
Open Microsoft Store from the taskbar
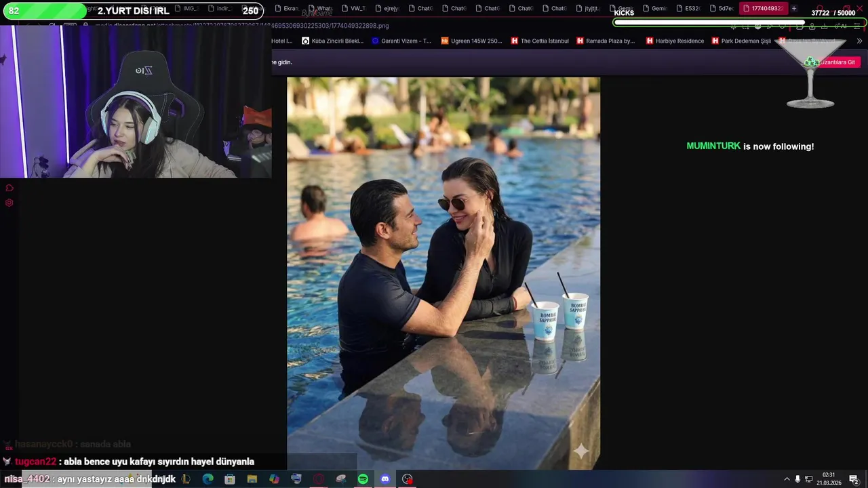tap(230, 479)
